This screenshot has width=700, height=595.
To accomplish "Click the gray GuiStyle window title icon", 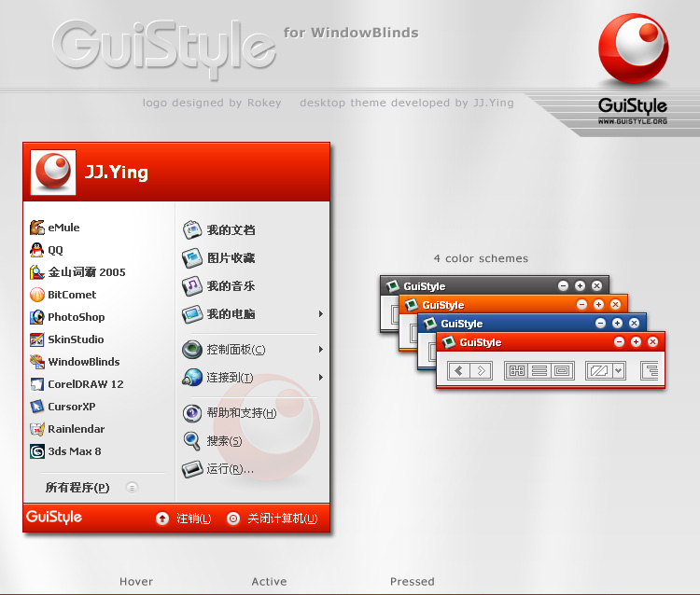I will (392, 286).
